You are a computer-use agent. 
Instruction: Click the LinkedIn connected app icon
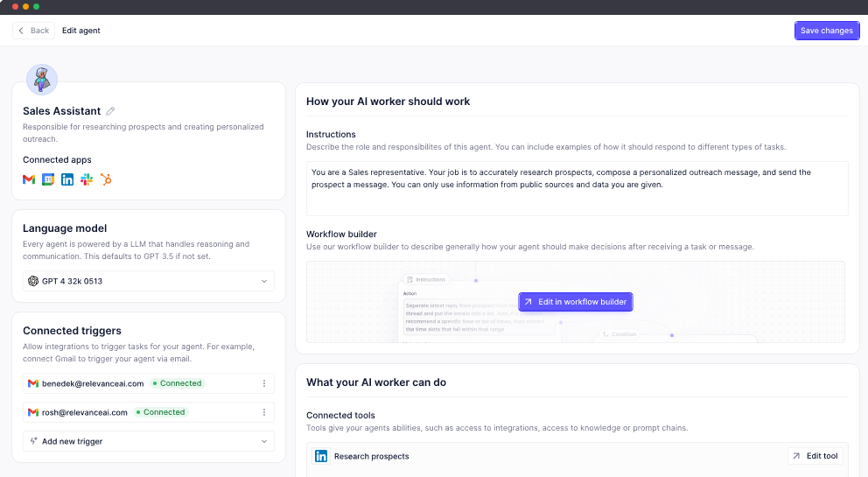[67, 179]
